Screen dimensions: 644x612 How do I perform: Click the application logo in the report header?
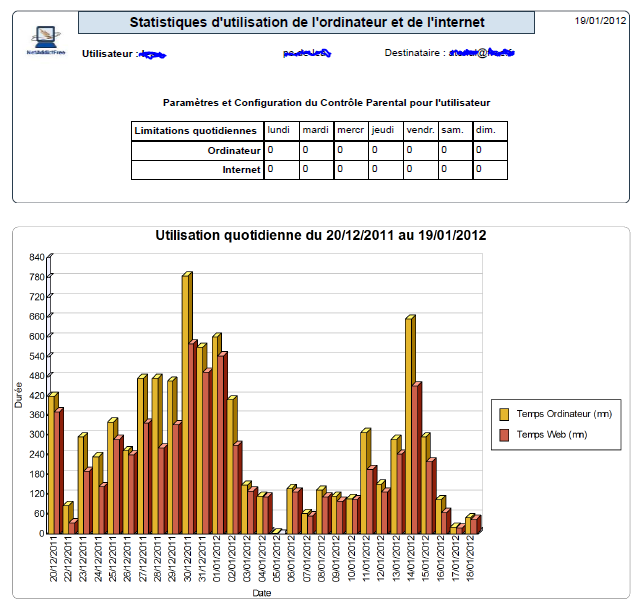click(46, 42)
